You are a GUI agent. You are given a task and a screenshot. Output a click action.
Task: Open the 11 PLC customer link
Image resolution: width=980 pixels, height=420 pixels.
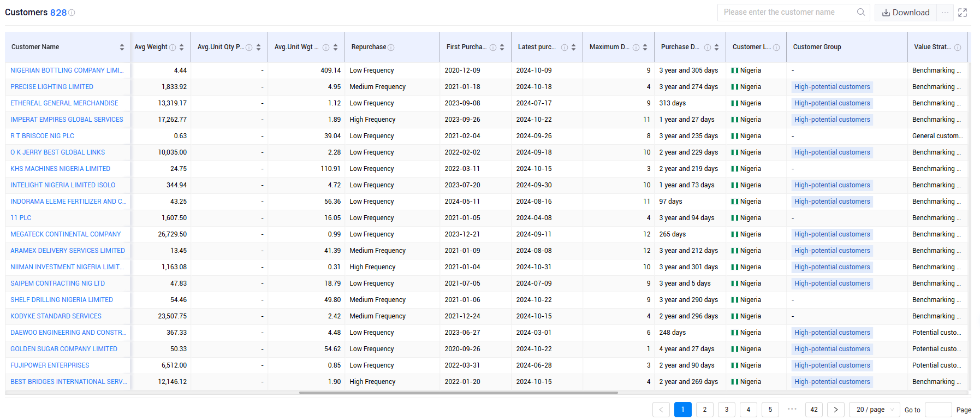click(21, 218)
